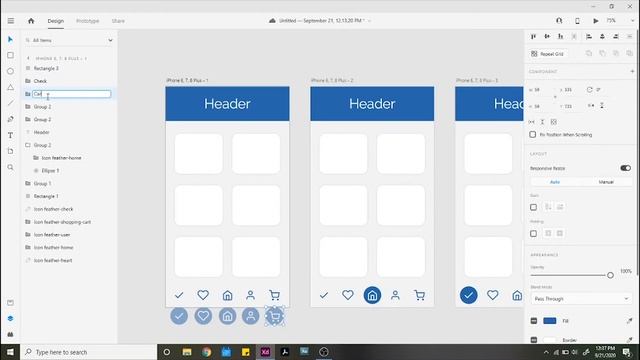Screen dimensions: 640x360
Task: Select the Pen tool
Action: 10,119
